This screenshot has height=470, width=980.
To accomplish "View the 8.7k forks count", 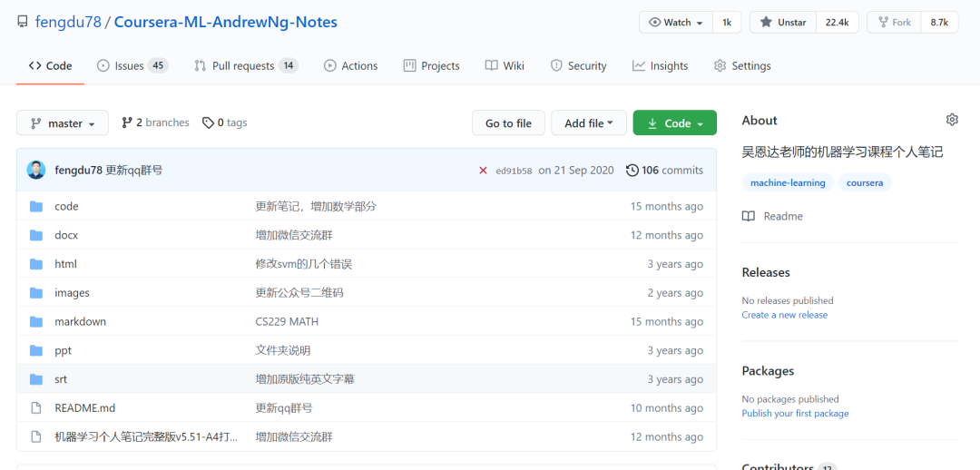I will pos(939,23).
